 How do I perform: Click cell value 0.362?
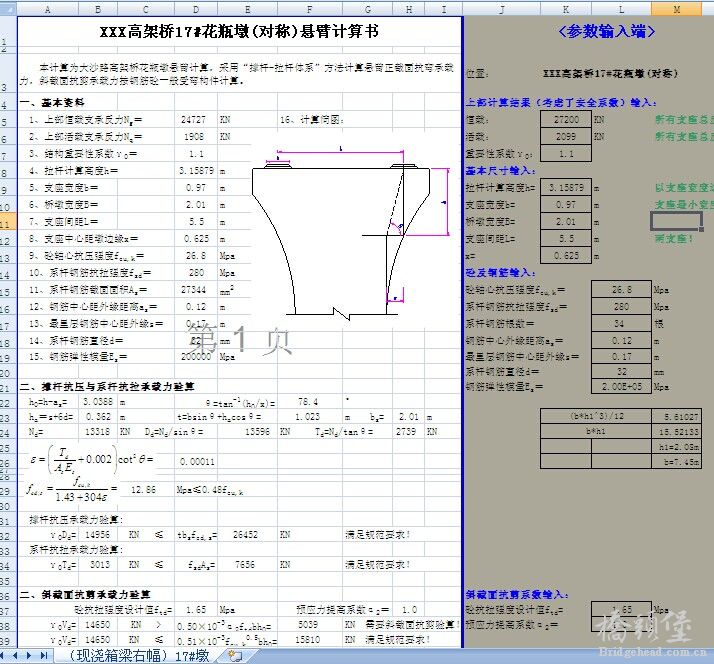98,416
